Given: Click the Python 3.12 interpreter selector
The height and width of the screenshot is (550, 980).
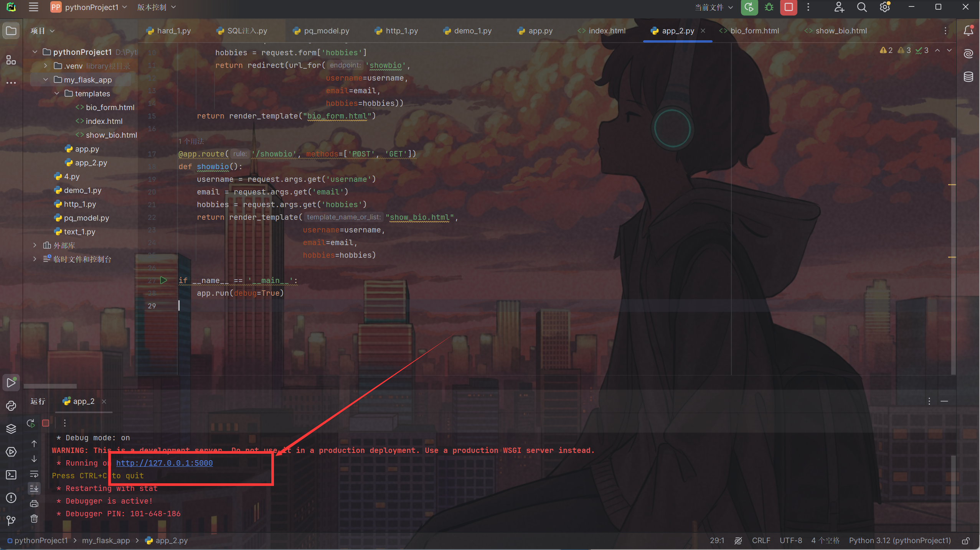Looking at the screenshot, I should [x=900, y=540].
